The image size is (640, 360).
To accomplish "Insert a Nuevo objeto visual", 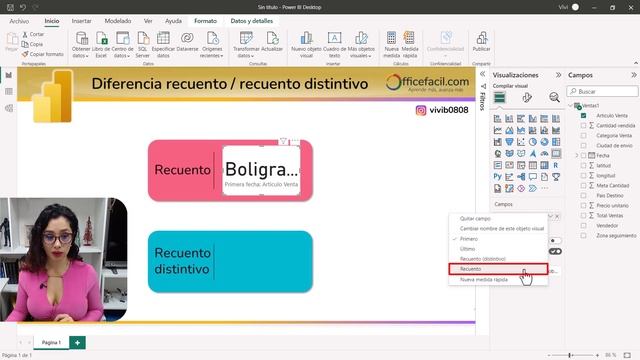I will [306, 45].
